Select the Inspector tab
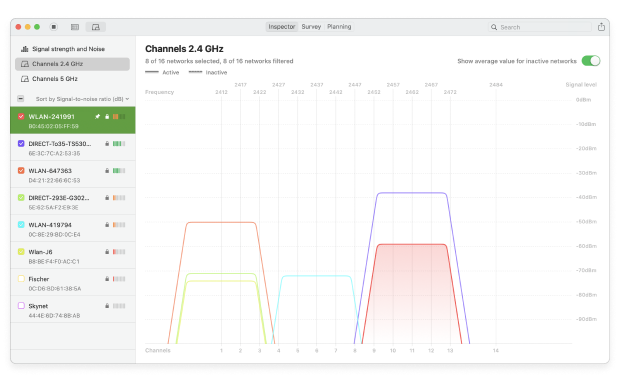 [x=282, y=27]
